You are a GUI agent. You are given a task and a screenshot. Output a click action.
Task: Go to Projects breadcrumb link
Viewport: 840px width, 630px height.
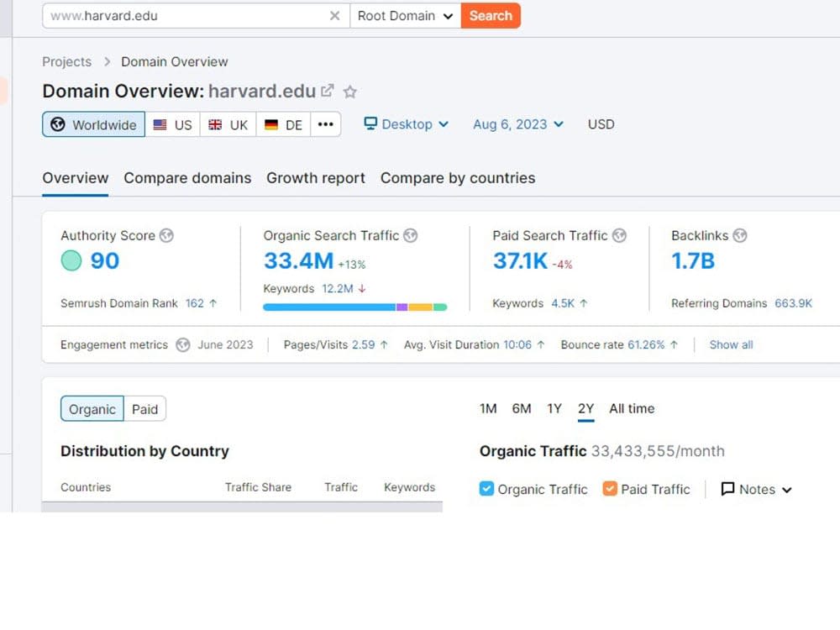(x=67, y=61)
